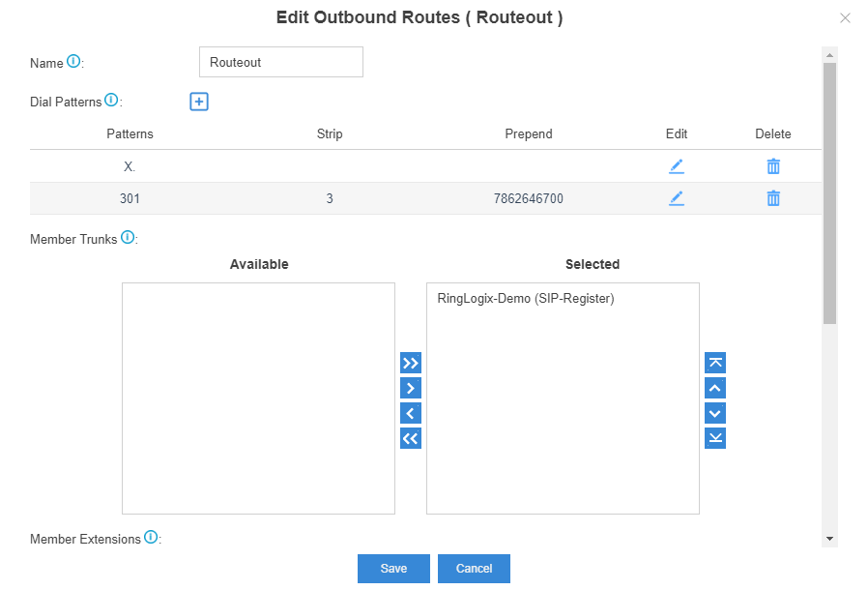Add a new dial pattern with plus icon
Image resolution: width=868 pixels, height=590 pixels.
[x=199, y=102]
